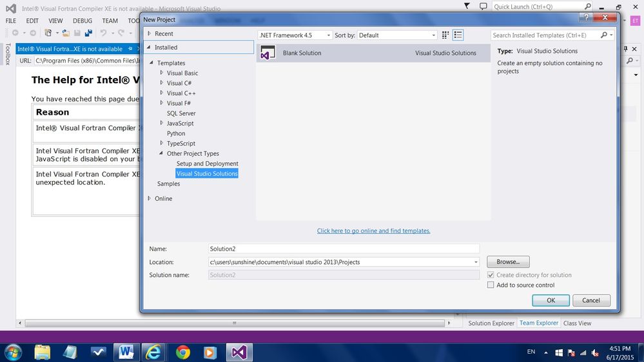Pin the Team Explorer panel

click(625, 49)
